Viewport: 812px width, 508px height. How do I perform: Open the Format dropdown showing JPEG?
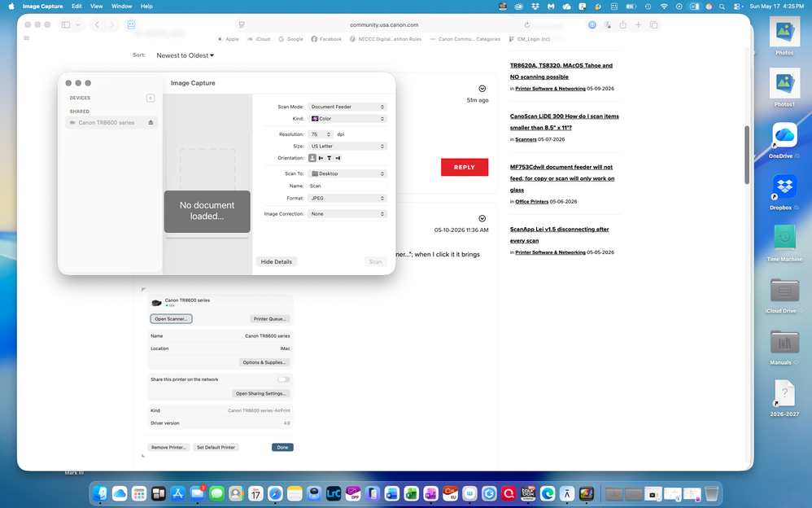coord(347,198)
